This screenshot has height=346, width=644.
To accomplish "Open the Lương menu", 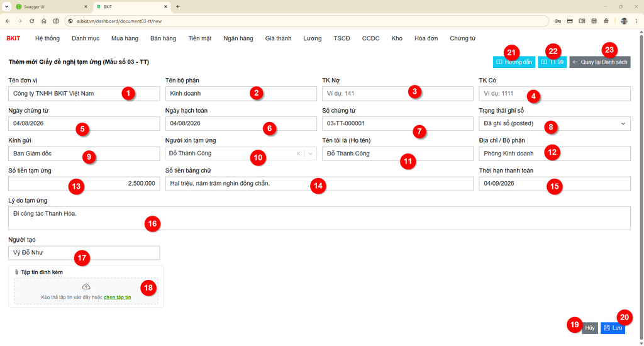I will point(312,38).
